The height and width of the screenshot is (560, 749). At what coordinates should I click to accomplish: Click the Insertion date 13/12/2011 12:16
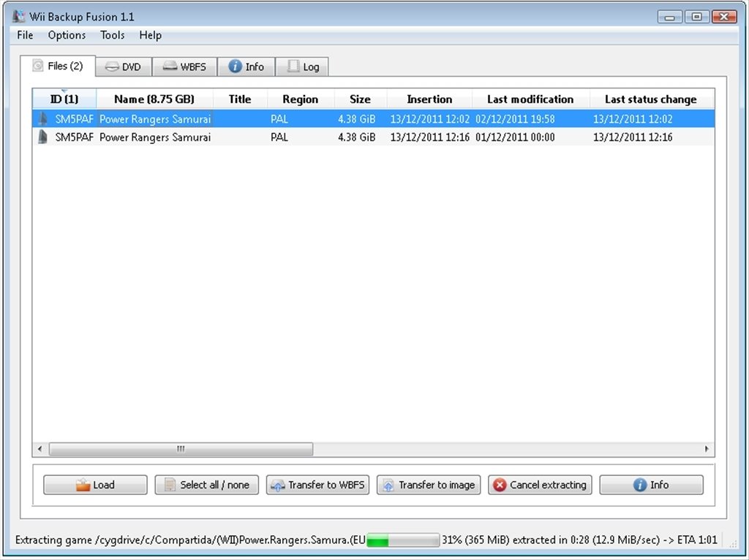(430, 137)
